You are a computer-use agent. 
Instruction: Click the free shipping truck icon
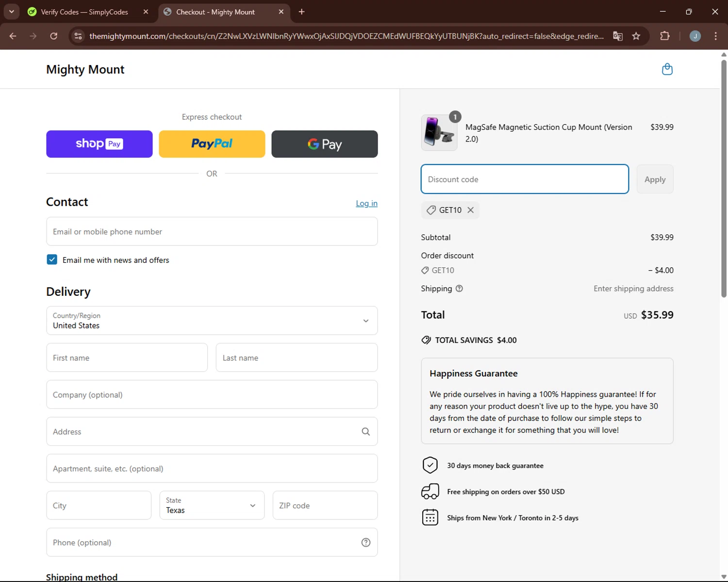(x=430, y=491)
